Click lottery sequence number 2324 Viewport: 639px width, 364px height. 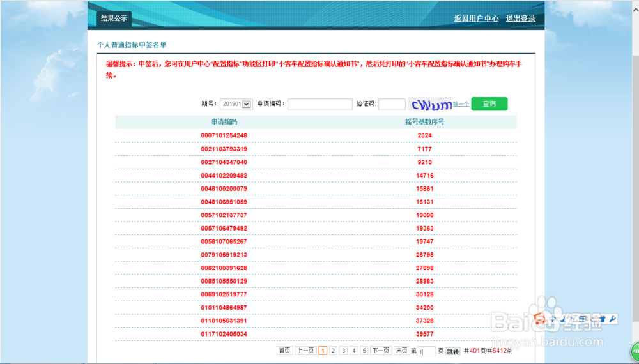click(425, 135)
